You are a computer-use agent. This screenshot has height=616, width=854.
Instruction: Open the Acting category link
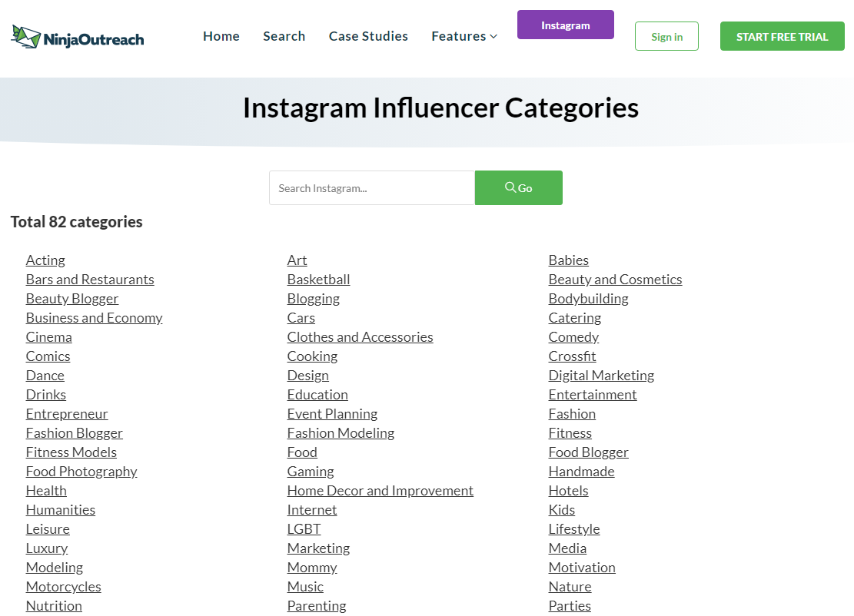click(45, 260)
